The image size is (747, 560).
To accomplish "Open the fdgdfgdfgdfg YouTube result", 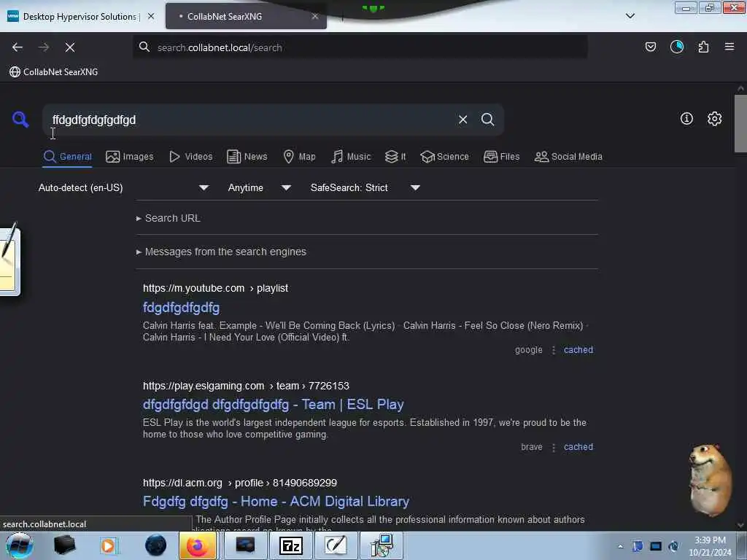I will 181,308.
